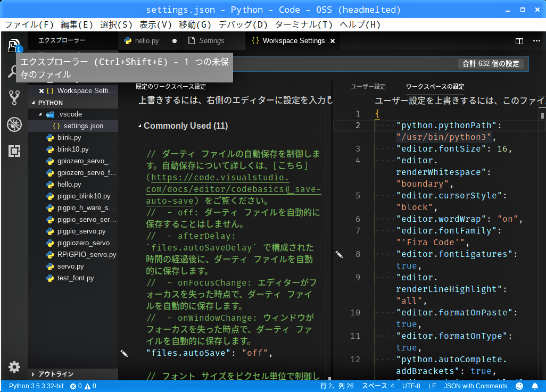The image size is (546, 392).
Task: Select Workspace Setti… open editor entry
Action: [73, 91]
